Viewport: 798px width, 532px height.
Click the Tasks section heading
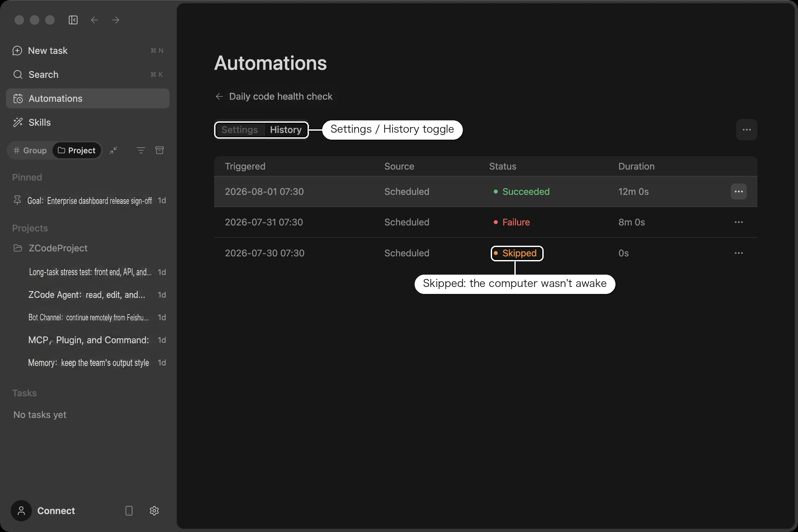coord(24,393)
